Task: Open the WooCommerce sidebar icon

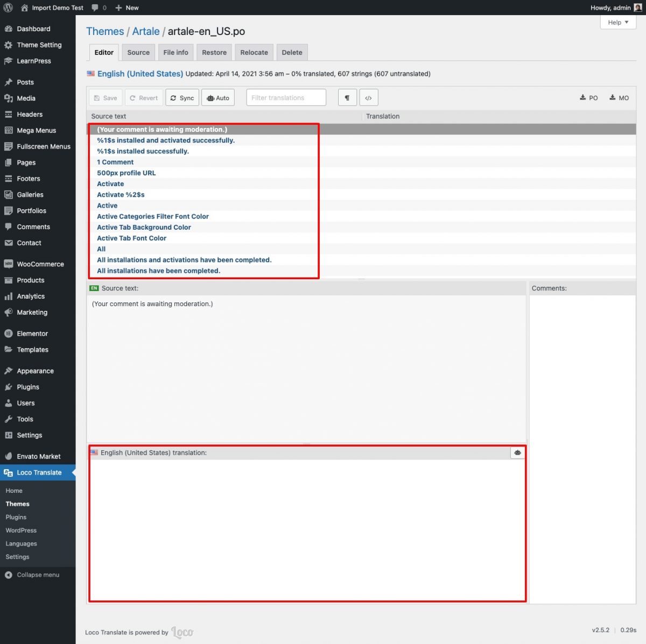Action: (9, 264)
